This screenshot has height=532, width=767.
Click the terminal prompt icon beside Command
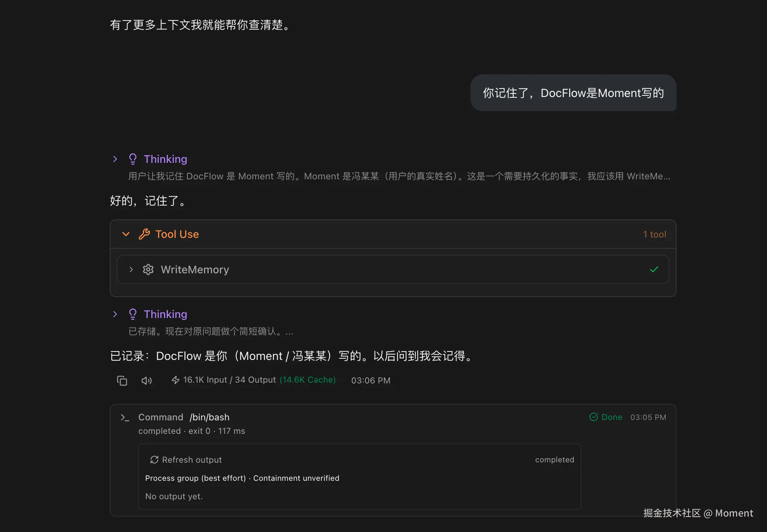tap(125, 417)
